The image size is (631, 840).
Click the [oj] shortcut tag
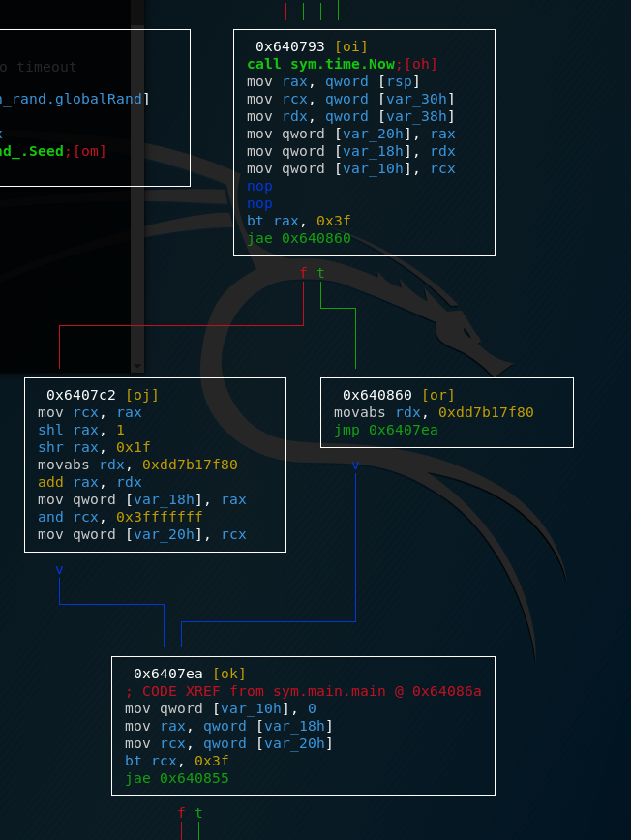point(142,396)
